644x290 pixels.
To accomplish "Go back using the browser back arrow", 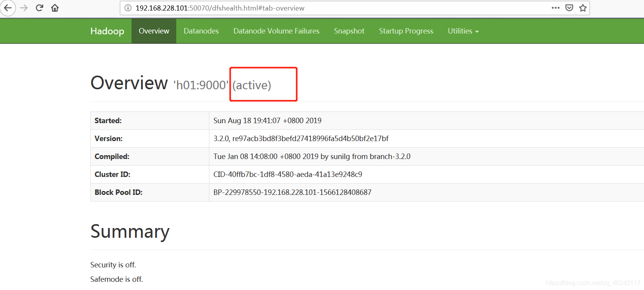I will (7, 8).
